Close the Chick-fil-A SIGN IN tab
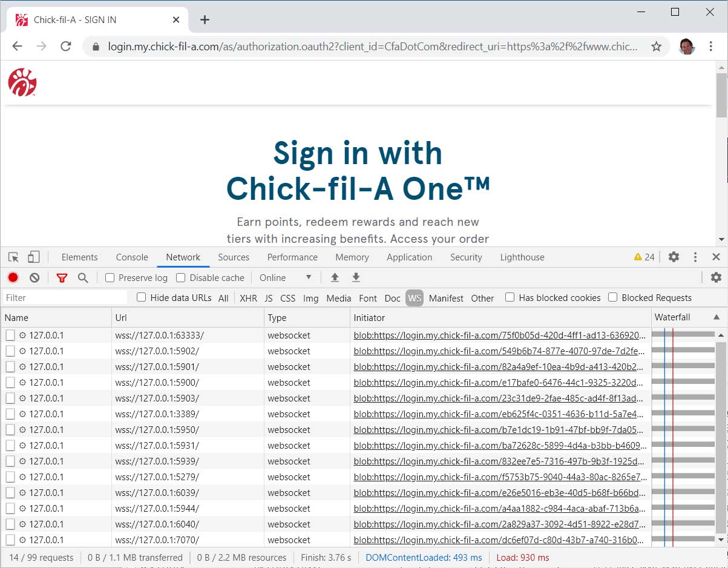Viewport: 728px width, 568px height. click(176, 20)
